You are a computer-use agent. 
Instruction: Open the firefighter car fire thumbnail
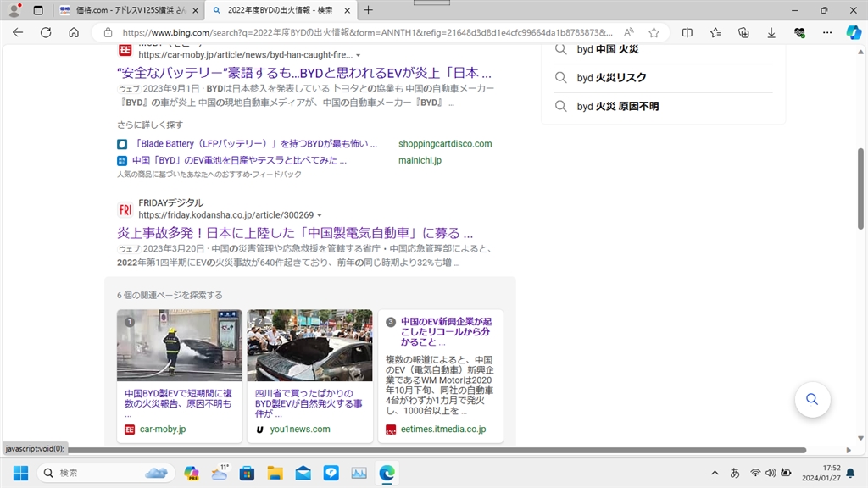[x=180, y=346]
